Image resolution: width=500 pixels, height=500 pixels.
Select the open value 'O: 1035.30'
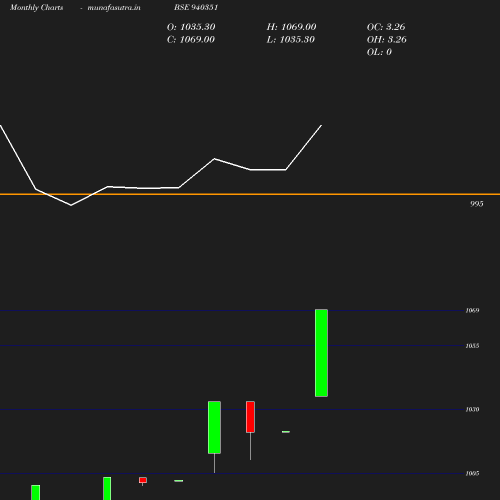(x=191, y=27)
